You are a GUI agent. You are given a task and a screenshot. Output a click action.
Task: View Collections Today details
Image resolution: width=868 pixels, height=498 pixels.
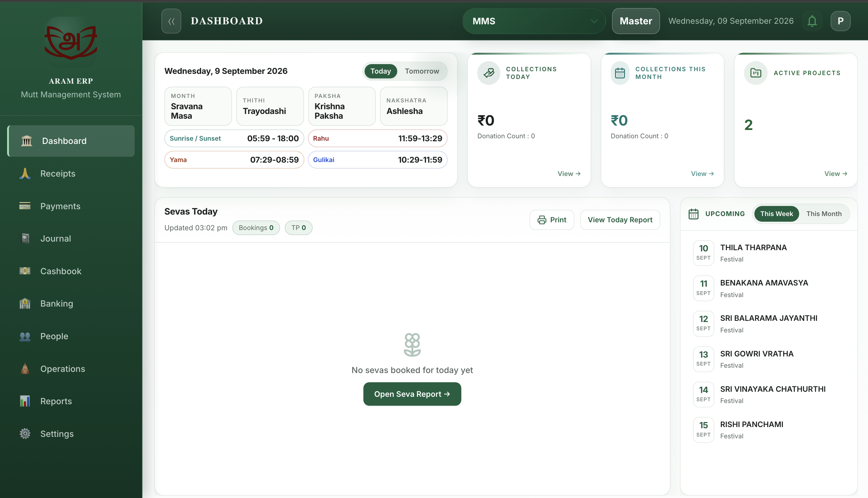point(569,174)
